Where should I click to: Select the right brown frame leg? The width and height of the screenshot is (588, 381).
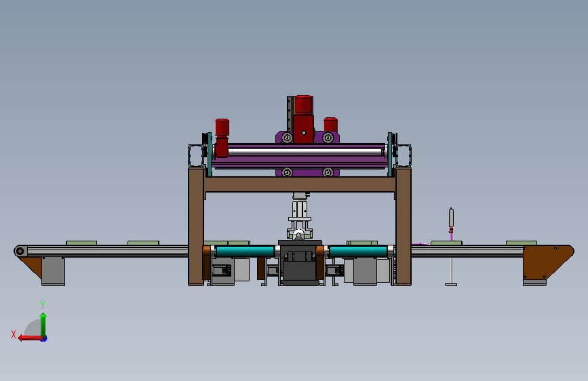click(x=404, y=226)
